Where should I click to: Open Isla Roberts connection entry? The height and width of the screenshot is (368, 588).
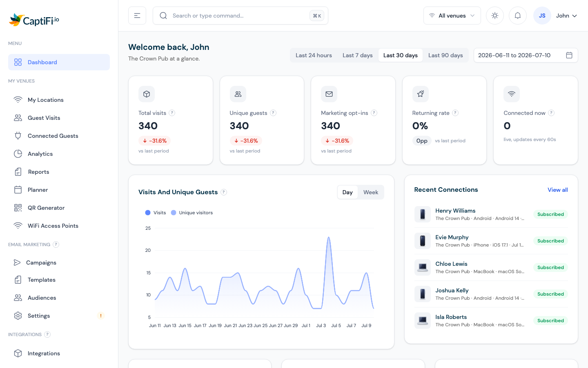491,321
